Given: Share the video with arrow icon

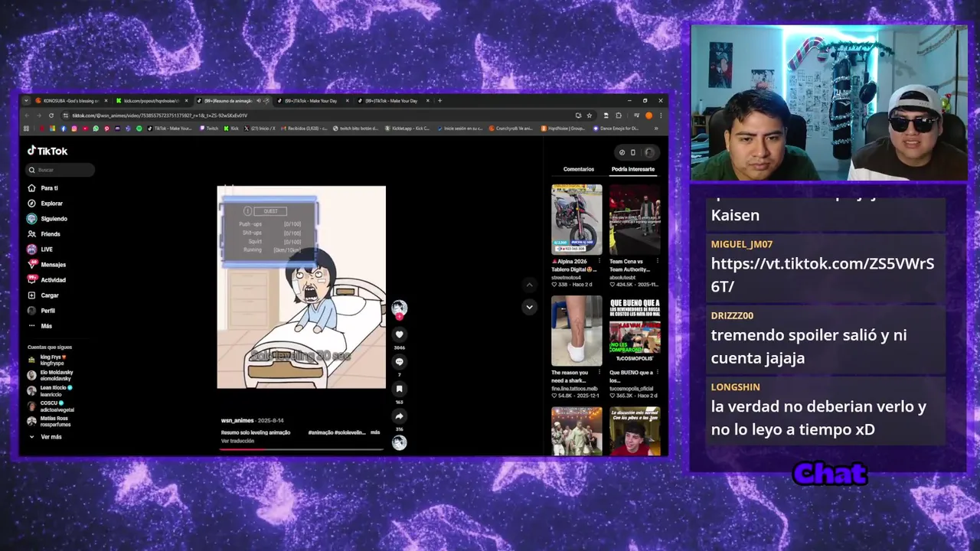Looking at the screenshot, I should coord(399,416).
